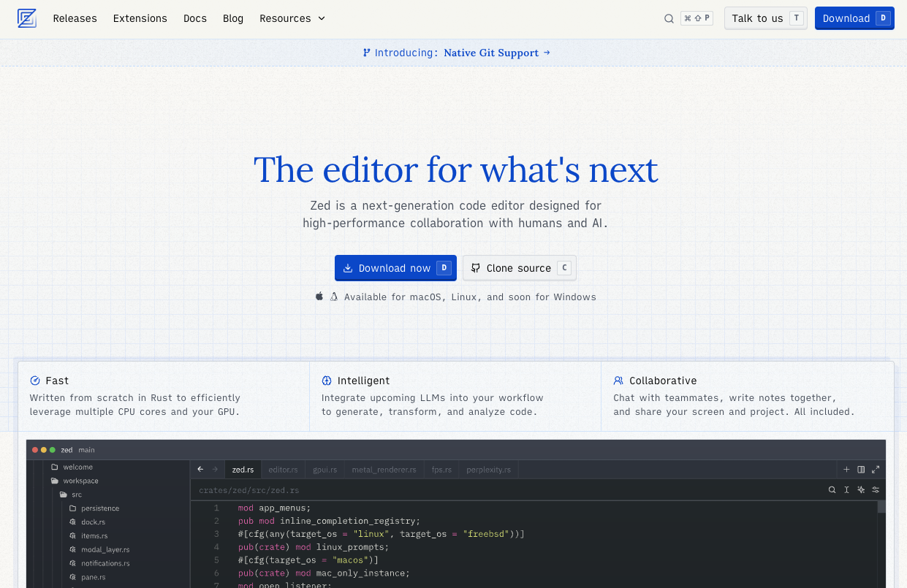The image size is (907, 588).
Task: Go back with editor left arrow
Action: point(200,469)
